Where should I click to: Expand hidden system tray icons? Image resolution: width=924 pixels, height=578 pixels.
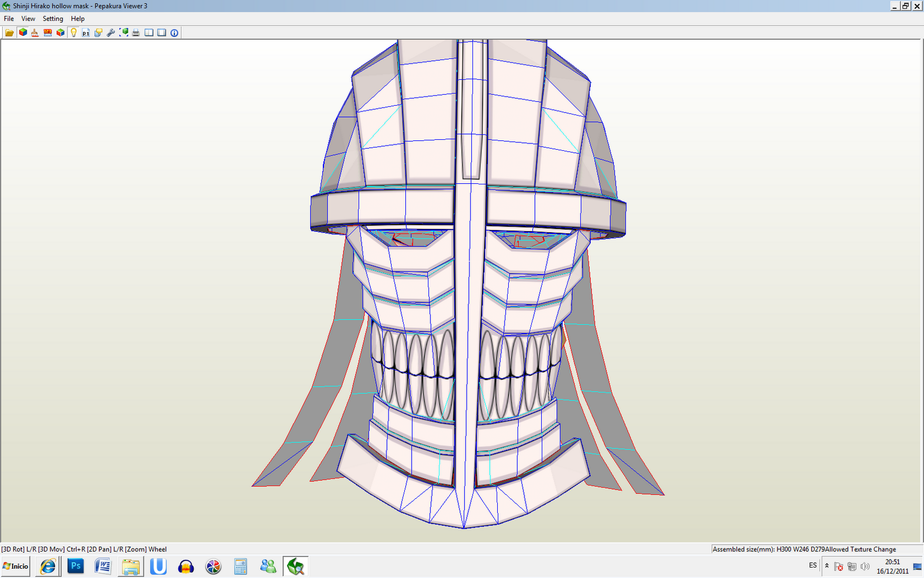(827, 566)
